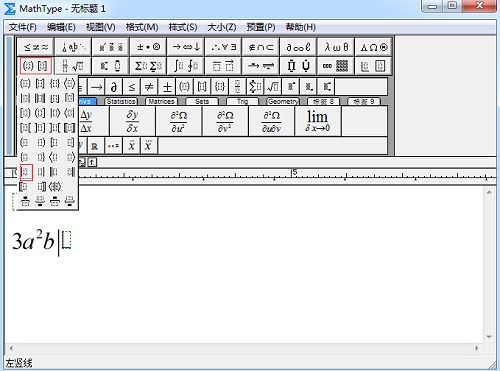The height and width of the screenshot is (371, 500).
Task: Switch to the Matrices tab
Action: click(x=161, y=101)
